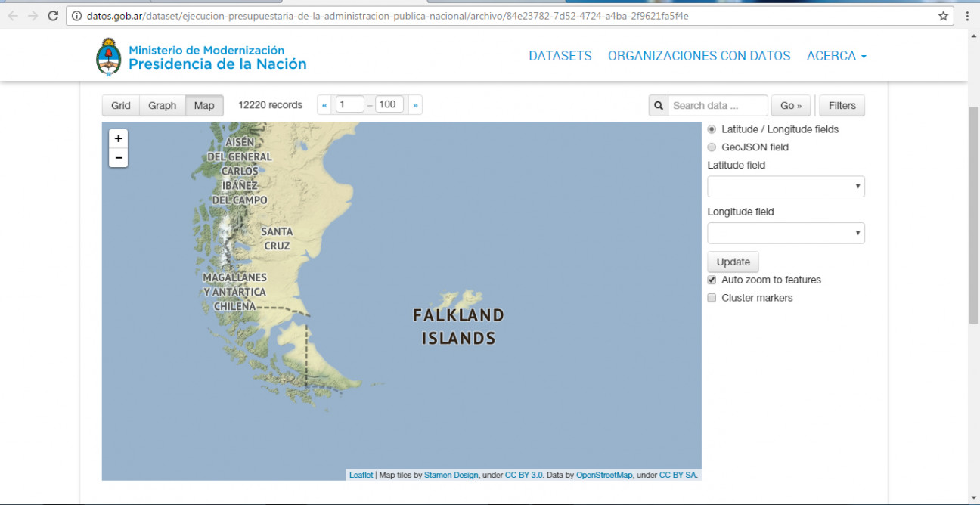Click the Update button
The height and width of the screenshot is (505, 980).
(x=733, y=262)
